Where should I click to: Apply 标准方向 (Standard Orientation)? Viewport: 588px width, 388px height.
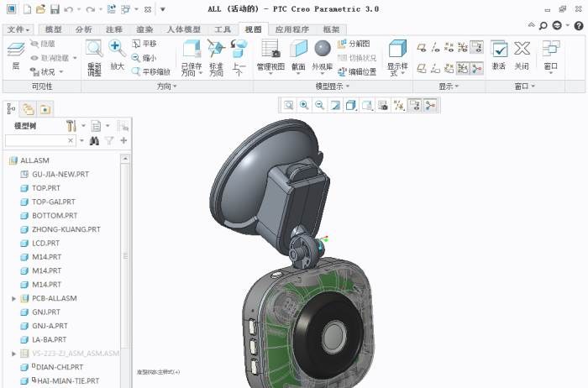(x=217, y=58)
